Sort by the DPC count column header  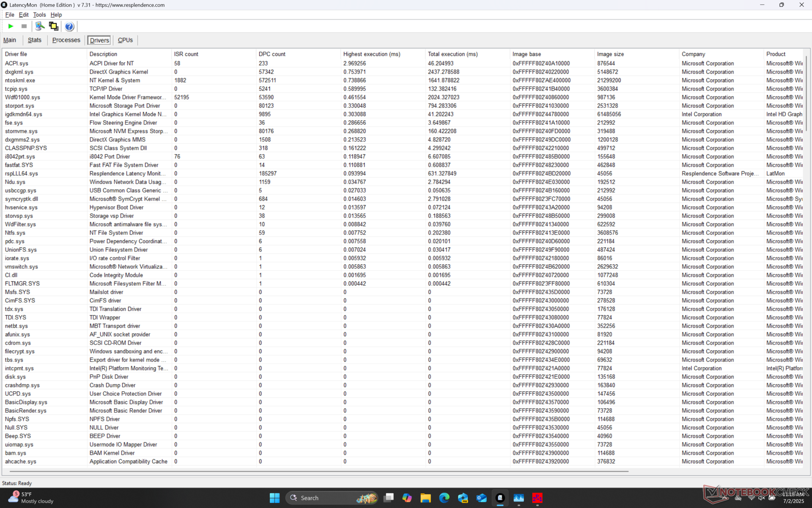click(x=298, y=54)
